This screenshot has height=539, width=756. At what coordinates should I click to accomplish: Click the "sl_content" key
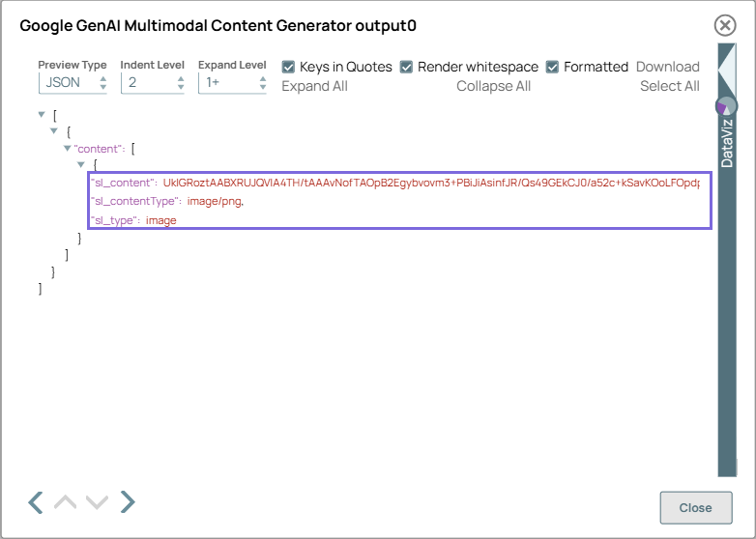tap(122, 183)
